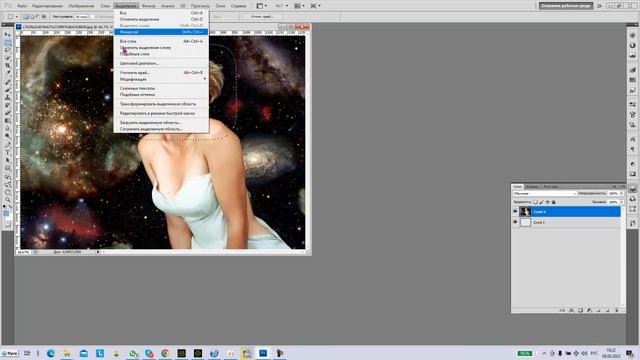Open the Character panel icon in the dock

632,140
